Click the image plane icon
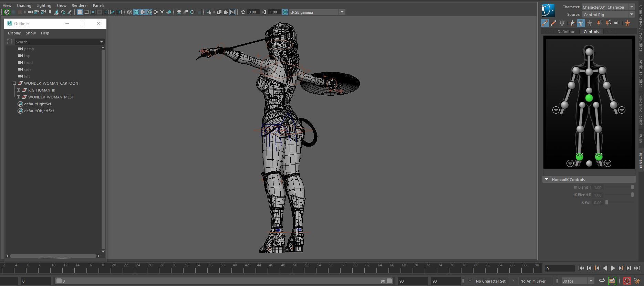 point(56,12)
